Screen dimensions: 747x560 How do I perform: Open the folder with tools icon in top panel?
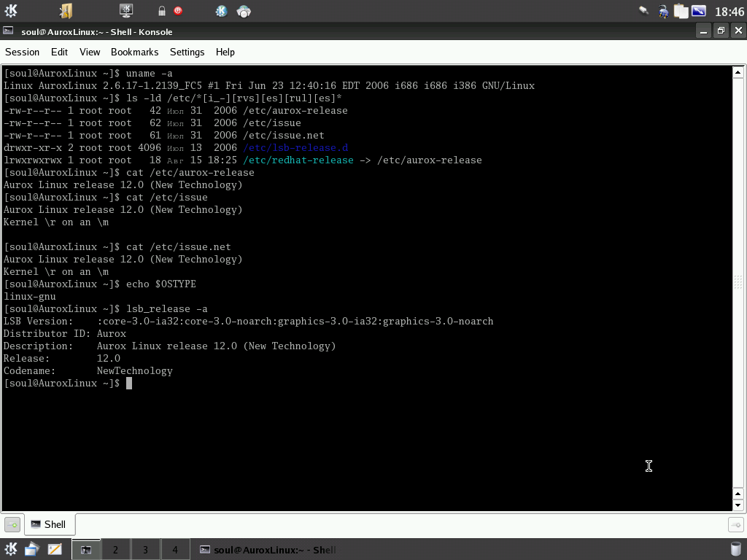(x=66, y=10)
